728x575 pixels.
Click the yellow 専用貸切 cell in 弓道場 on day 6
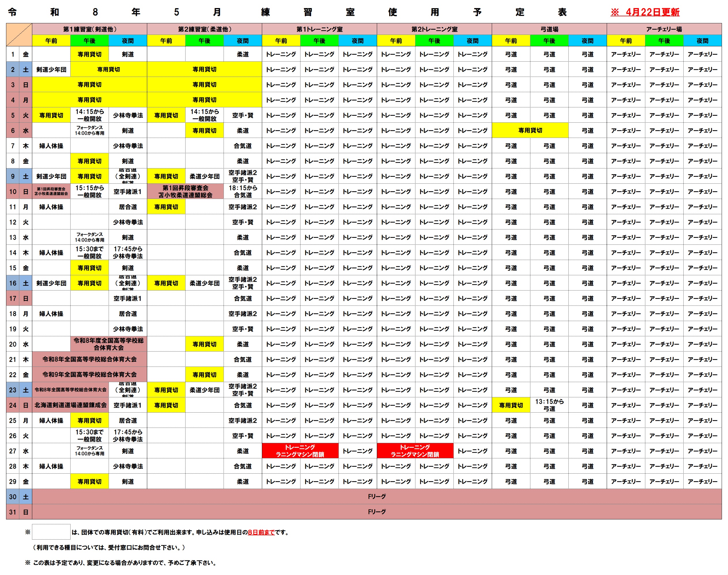pos(530,130)
